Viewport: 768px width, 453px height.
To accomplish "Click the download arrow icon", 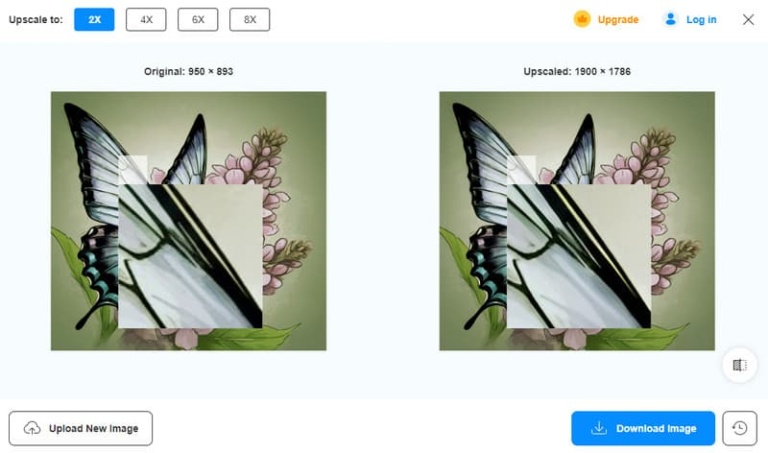I will point(599,428).
